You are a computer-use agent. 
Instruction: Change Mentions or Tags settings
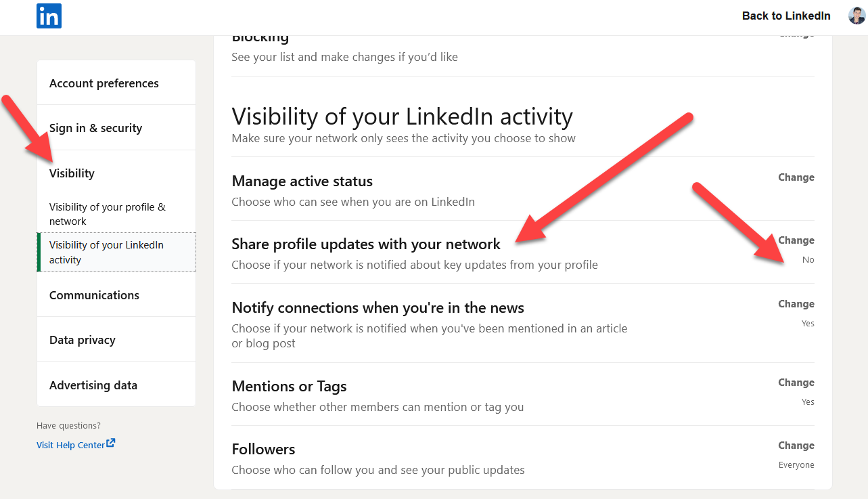click(x=796, y=382)
